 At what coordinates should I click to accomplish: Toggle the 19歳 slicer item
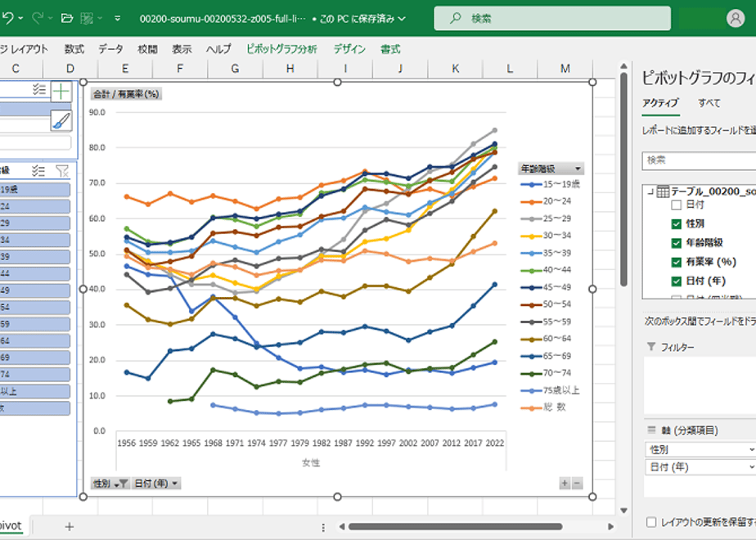tap(34, 190)
